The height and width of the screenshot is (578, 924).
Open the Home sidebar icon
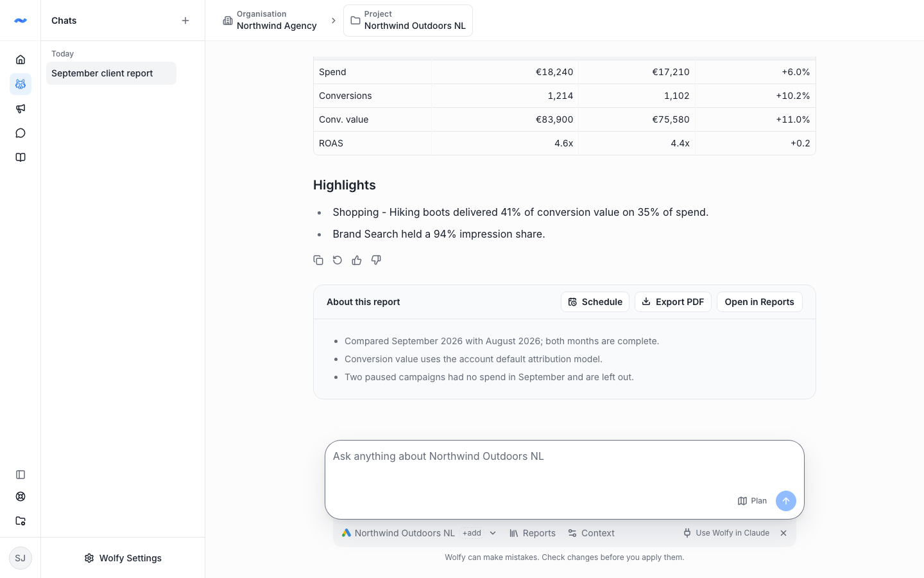(x=21, y=60)
